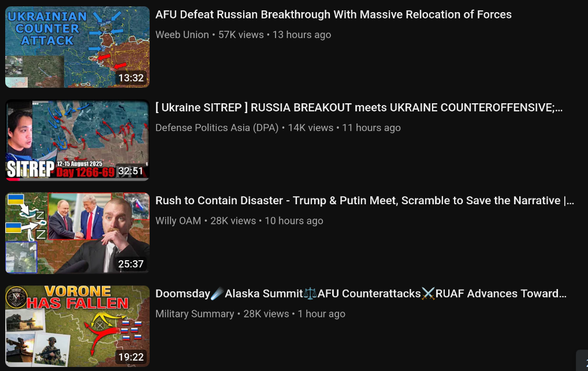588x371 pixels.
Task: Click the Ukraine SITREP Russia Breakout video title
Action: (359, 107)
